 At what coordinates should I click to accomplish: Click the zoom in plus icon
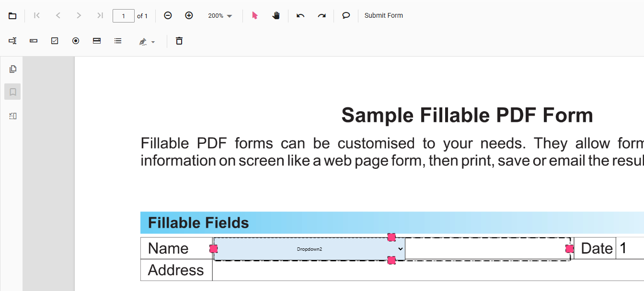[189, 16]
